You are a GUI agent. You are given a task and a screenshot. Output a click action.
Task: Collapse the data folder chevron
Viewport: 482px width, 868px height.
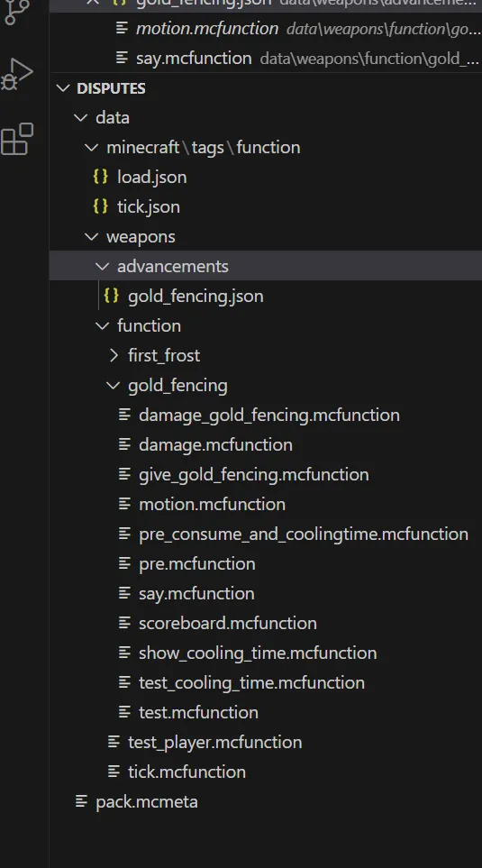point(81,117)
